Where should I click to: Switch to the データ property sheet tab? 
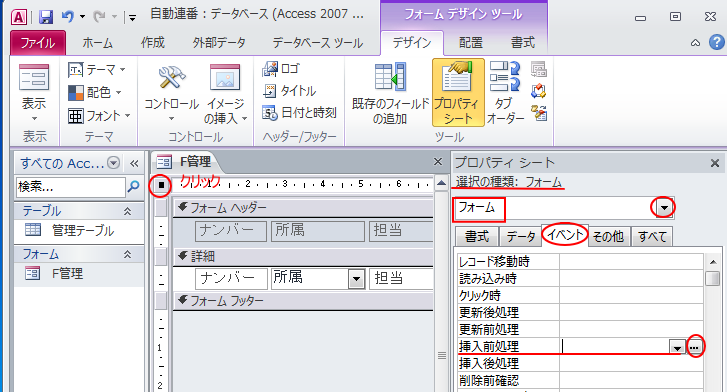tap(521, 237)
